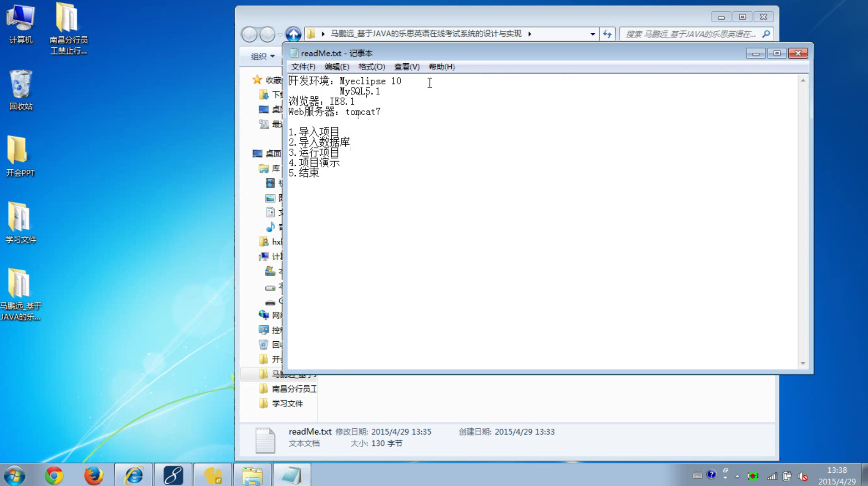Viewport: 868px width, 486px height.
Task: Click the line '2.导入数据库'
Action: pyautogui.click(x=319, y=142)
